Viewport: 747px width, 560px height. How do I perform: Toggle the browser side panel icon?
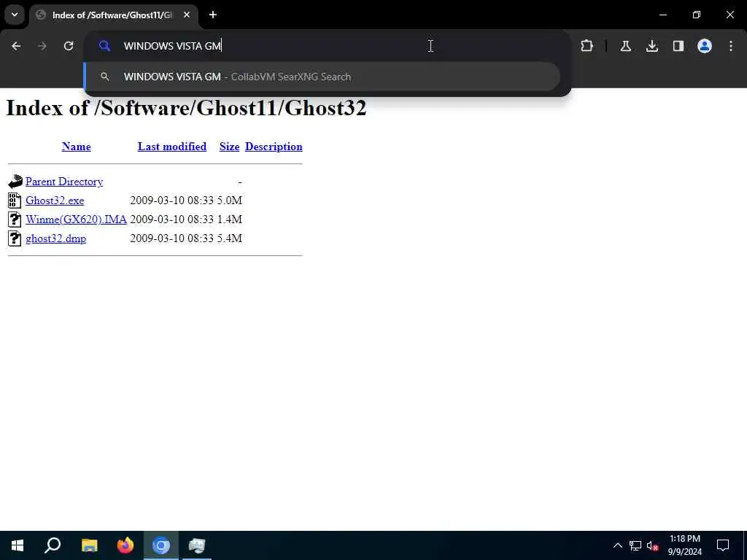point(678,46)
